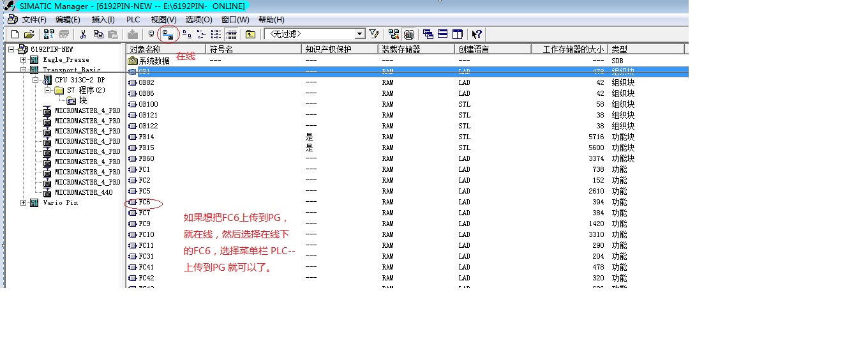Click the S7 Memory Card icon
Image resolution: width=868 pixels, height=350 pixels.
[x=64, y=34]
